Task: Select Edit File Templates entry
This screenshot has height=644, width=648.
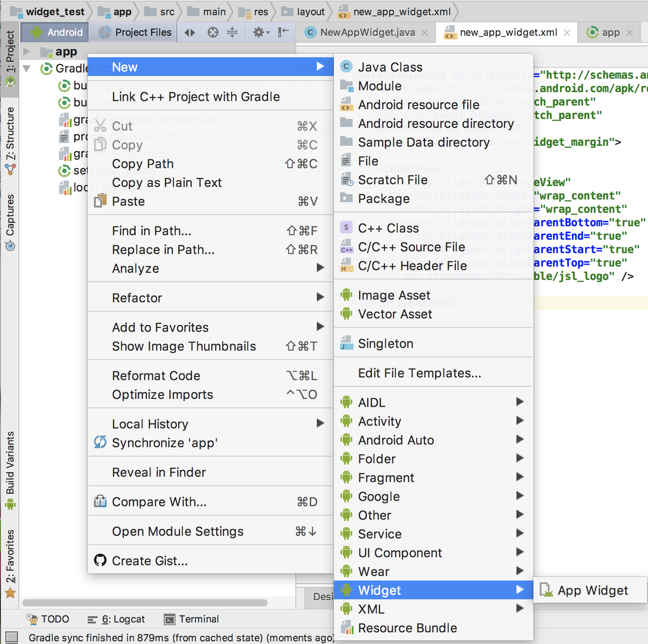Action: click(x=433, y=373)
